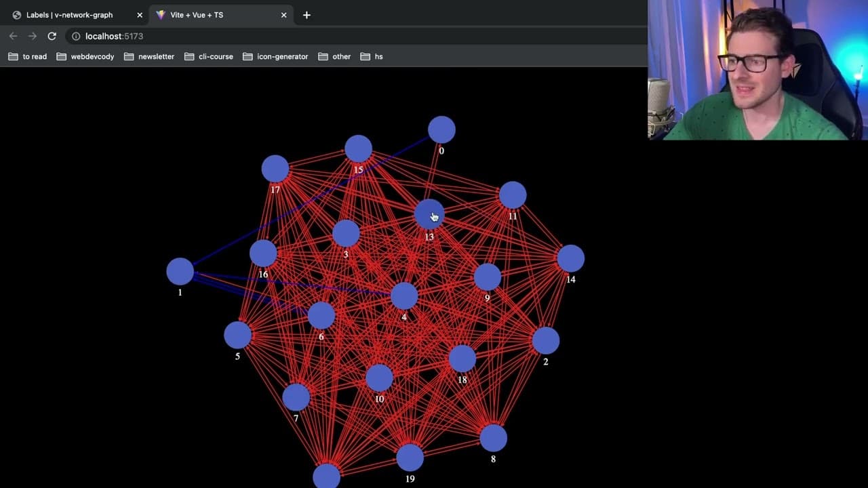
Task: Open the hs bookmark folder
Action: (x=372, y=56)
